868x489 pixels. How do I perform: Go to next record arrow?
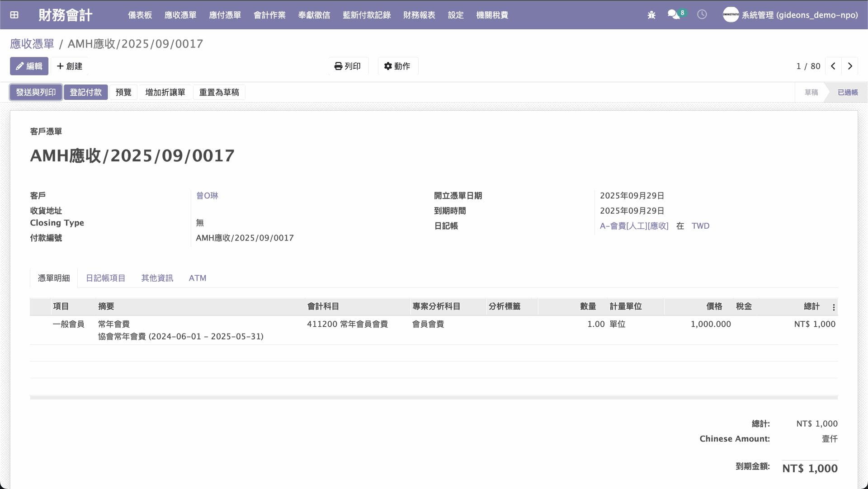pos(850,66)
